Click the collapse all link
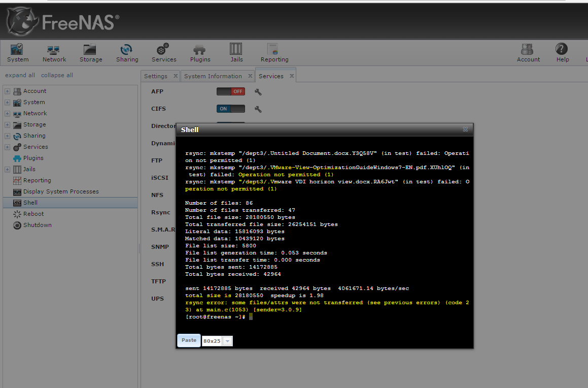The height and width of the screenshot is (388, 588). click(x=57, y=75)
